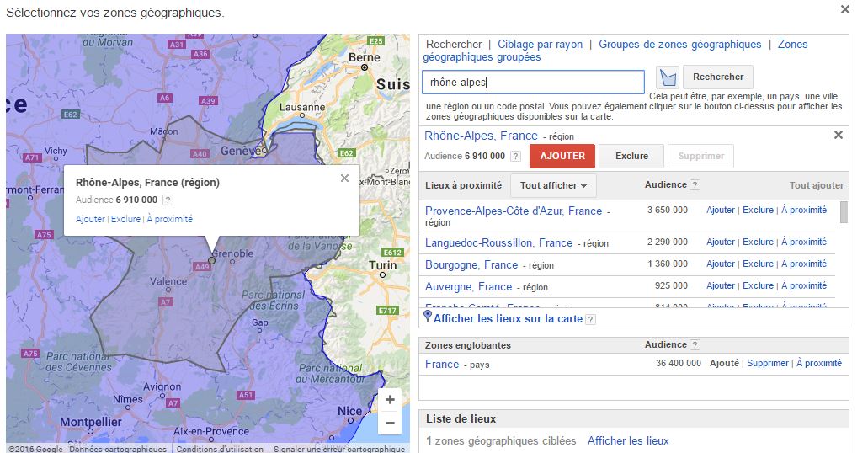This screenshot has width=868, height=453.
Task: Click the 3 650 000 audience value
Action: [x=668, y=210]
